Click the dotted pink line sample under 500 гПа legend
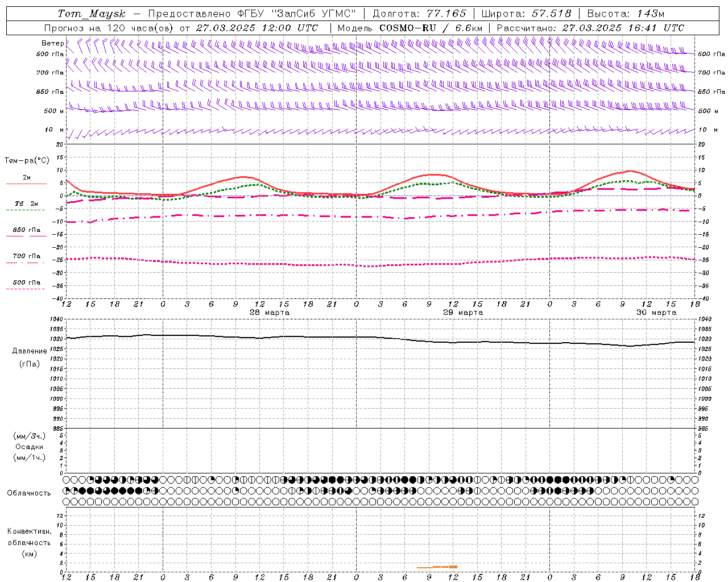Screen dimensions: 728x582 pos(25,289)
